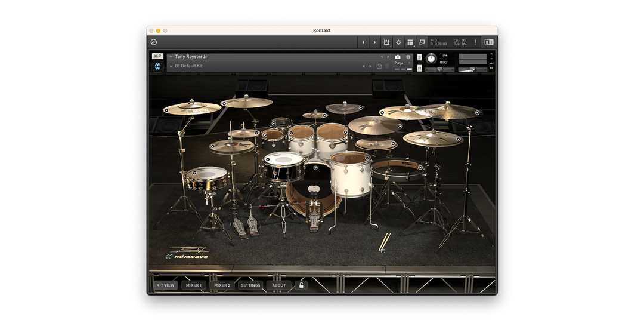Click the snapshot camera icon
644x323 pixels.
(x=398, y=57)
